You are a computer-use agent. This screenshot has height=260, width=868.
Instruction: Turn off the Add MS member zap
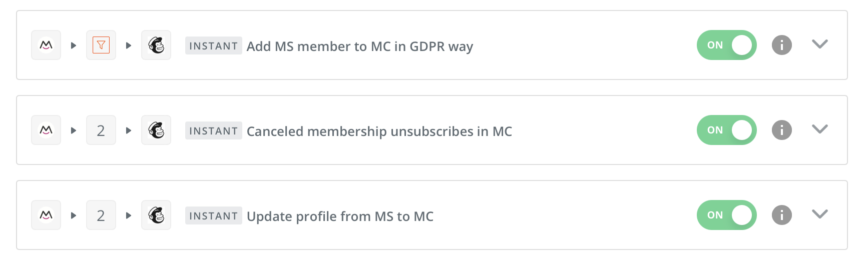coord(726,45)
